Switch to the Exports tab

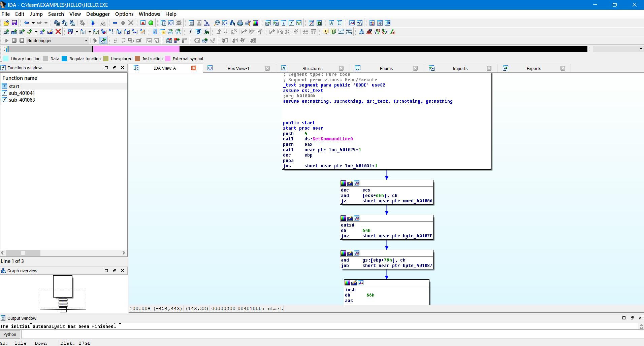coord(534,68)
